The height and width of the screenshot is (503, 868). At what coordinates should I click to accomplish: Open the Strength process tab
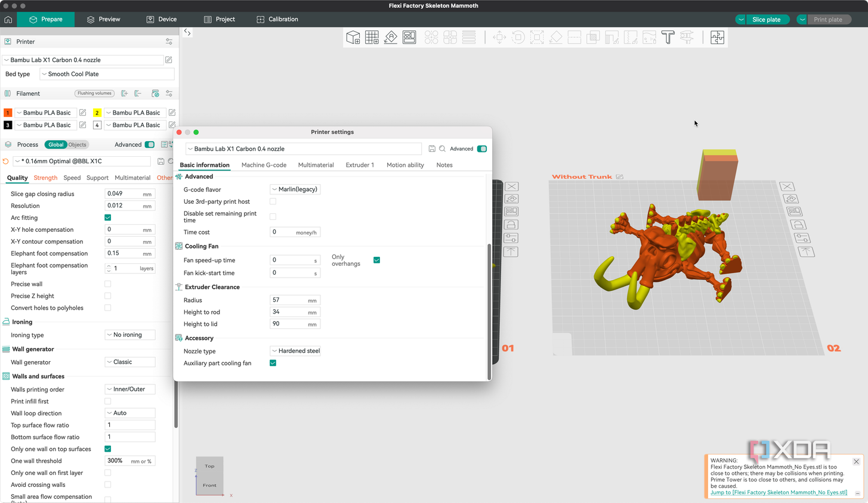[x=45, y=178]
